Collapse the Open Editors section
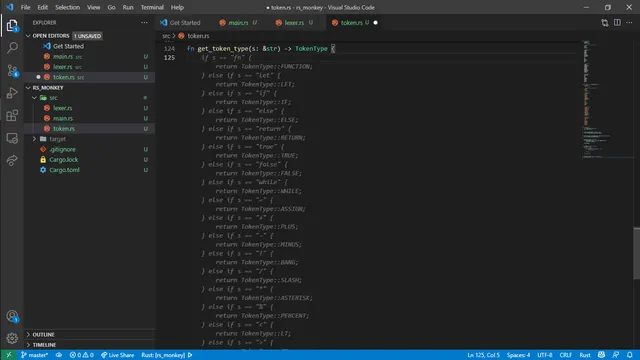 tap(28, 36)
